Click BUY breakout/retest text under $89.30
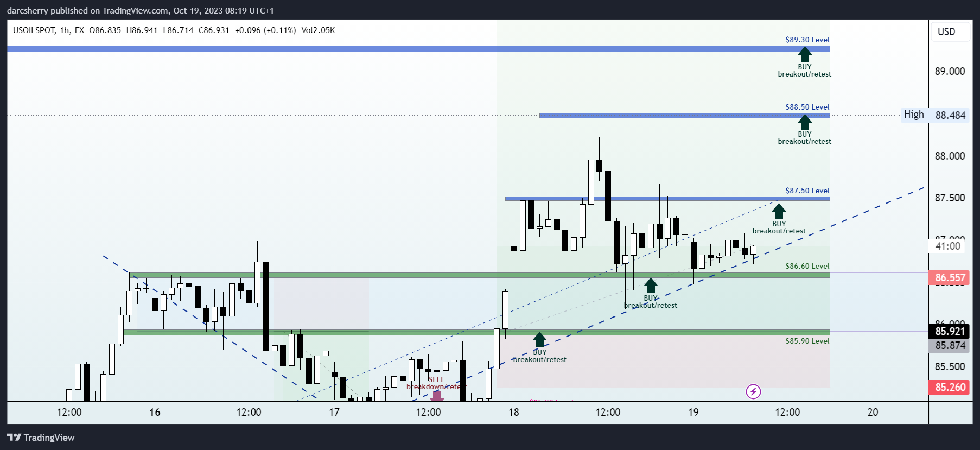The image size is (980, 450). [804, 71]
